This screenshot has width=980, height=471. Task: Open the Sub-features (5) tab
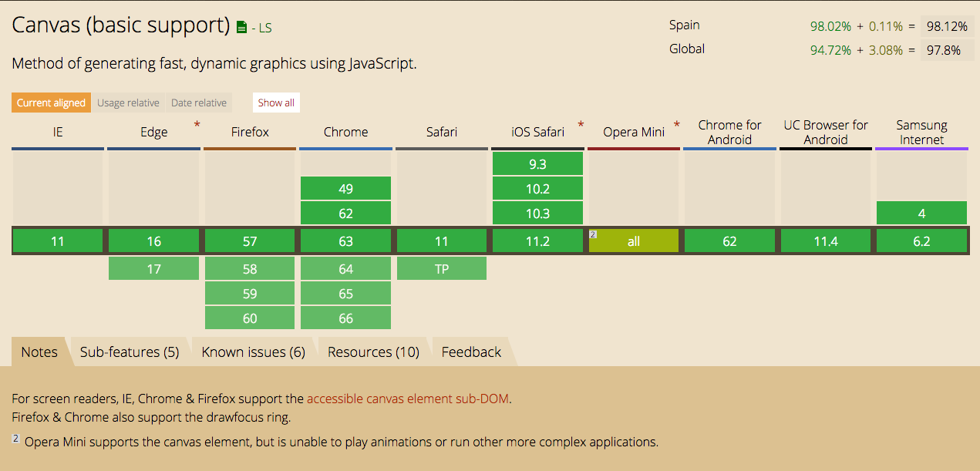point(130,352)
